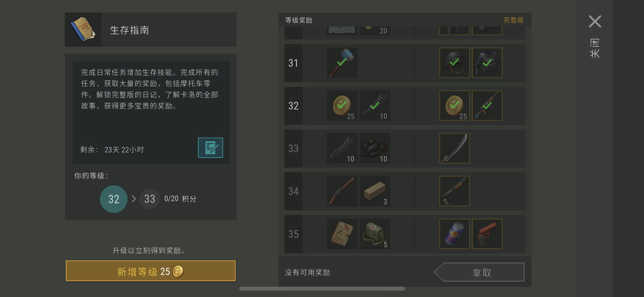Select the first aid bag reward

click(375, 234)
